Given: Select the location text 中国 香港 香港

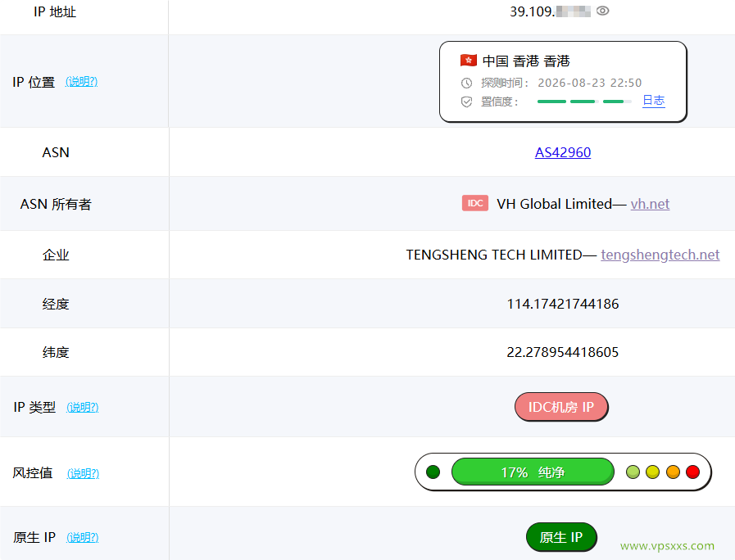Looking at the screenshot, I should [x=526, y=61].
